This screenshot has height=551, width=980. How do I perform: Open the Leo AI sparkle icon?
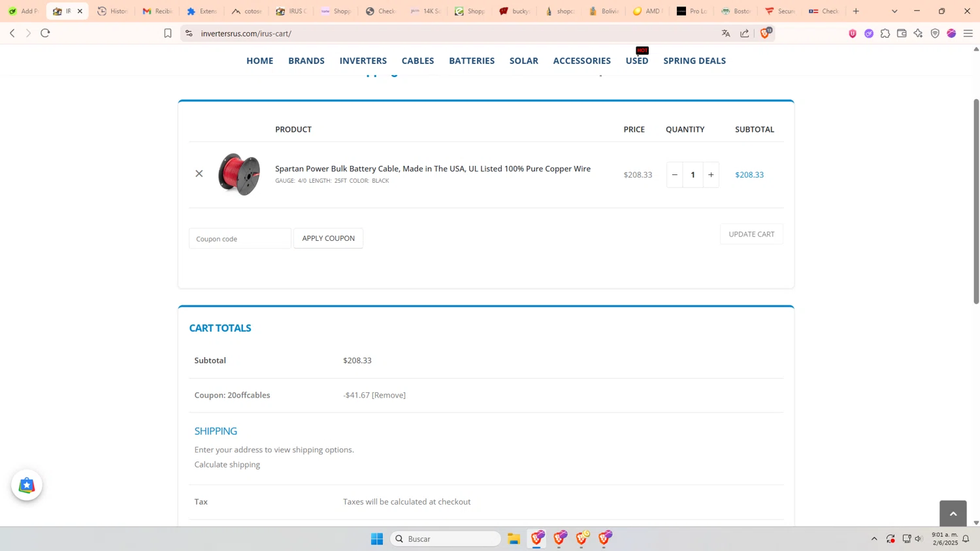click(919, 33)
